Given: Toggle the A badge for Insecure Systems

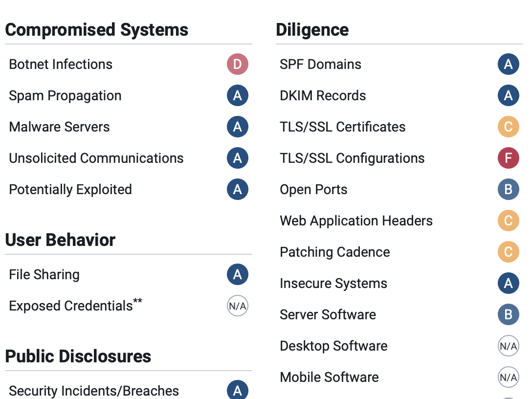Looking at the screenshot, I should coord(508,283).
